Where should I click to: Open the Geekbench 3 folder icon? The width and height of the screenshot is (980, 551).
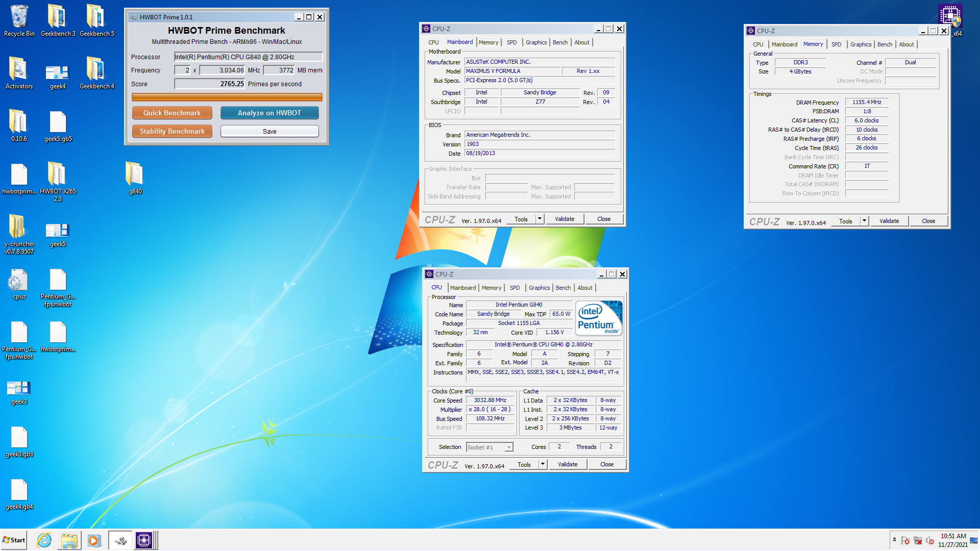[58, 20]
